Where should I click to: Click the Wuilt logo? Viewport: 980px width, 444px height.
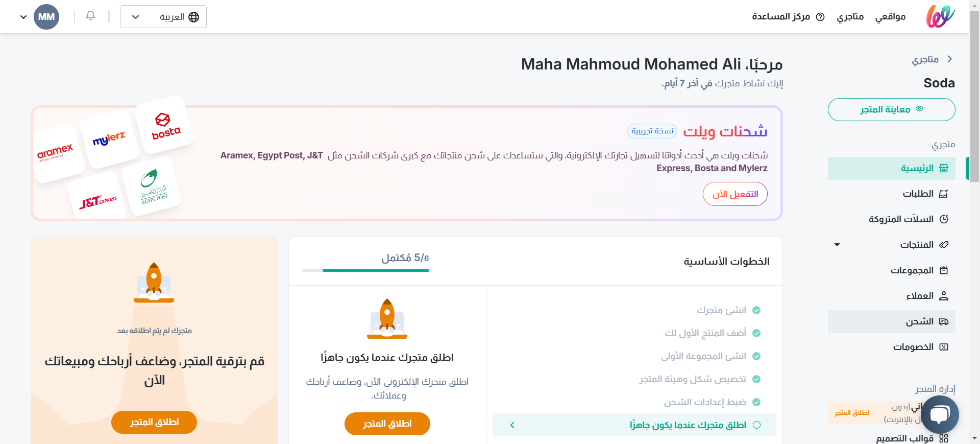(940, 16)
